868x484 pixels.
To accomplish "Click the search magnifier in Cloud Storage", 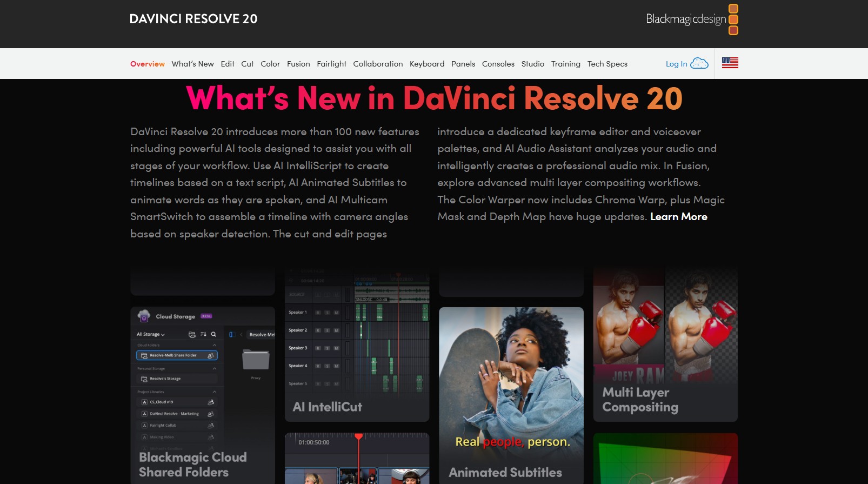I will tap(213, 334).
